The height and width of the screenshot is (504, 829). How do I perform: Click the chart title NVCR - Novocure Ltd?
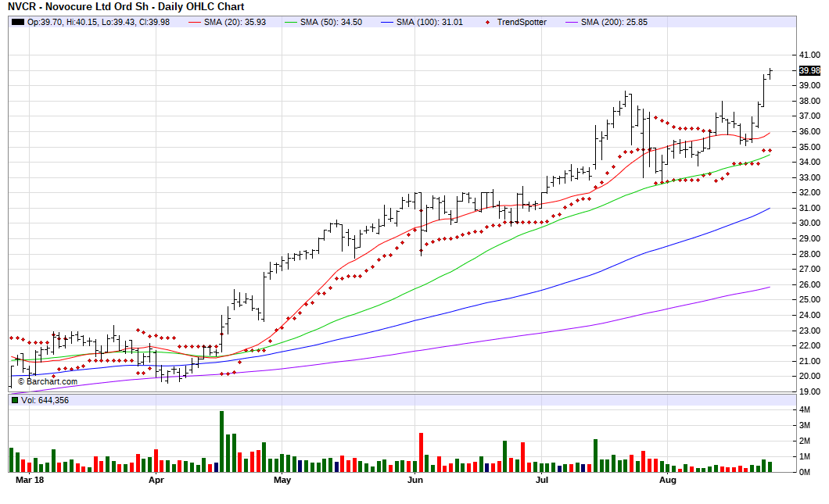126,7
